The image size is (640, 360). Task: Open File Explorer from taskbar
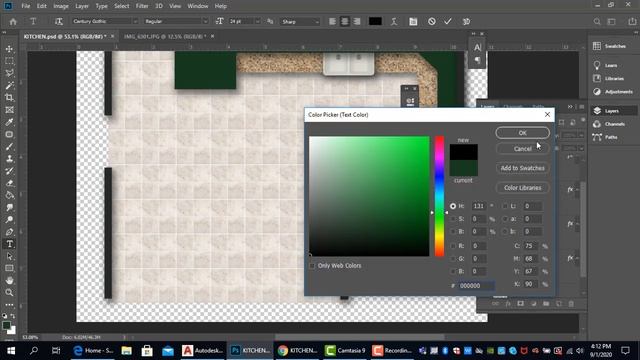tap(127, 351)
